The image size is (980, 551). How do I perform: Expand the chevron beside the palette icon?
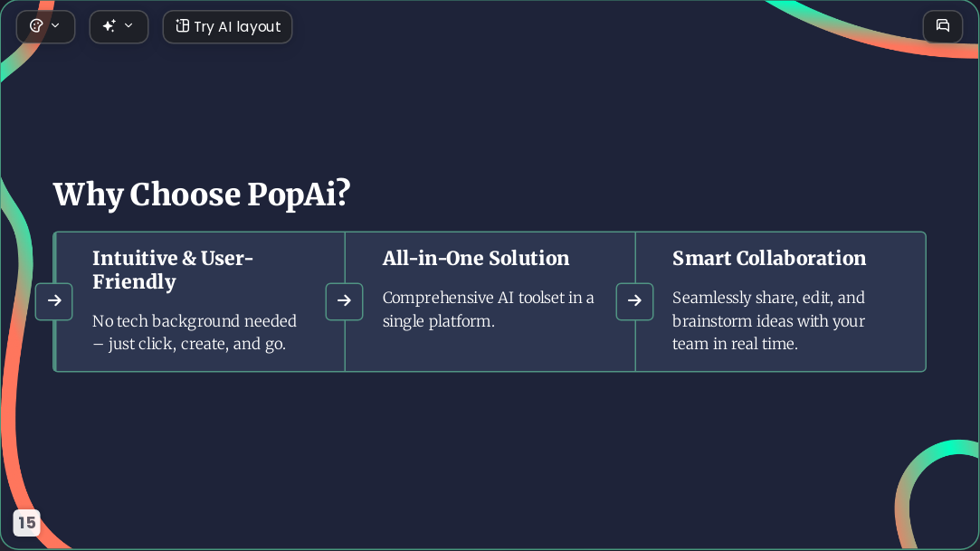click(x=55, y=25)
